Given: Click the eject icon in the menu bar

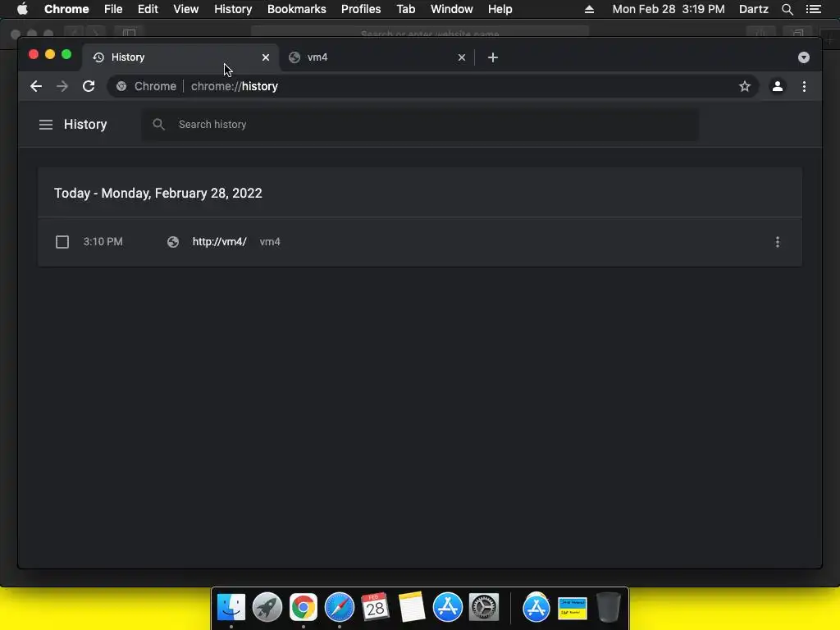Looking at the screenshot, I should [x=589, y=9].
